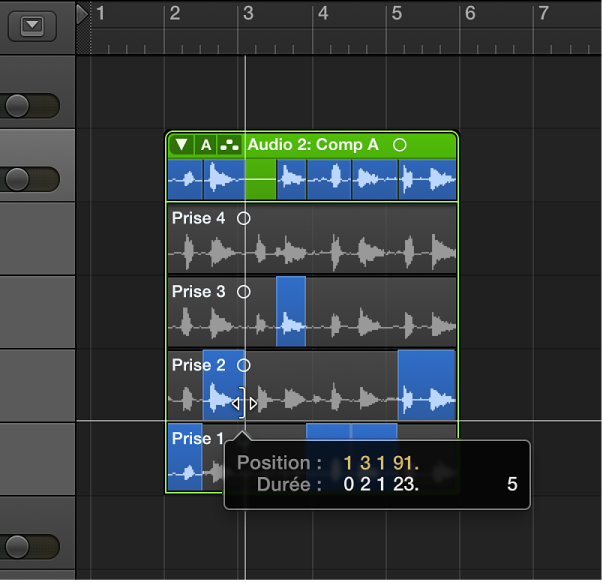Click the circle icon in the Comp A header
The width and height of the screenshot is (602, 582).
pyautogui.click(x=399, y=145)
